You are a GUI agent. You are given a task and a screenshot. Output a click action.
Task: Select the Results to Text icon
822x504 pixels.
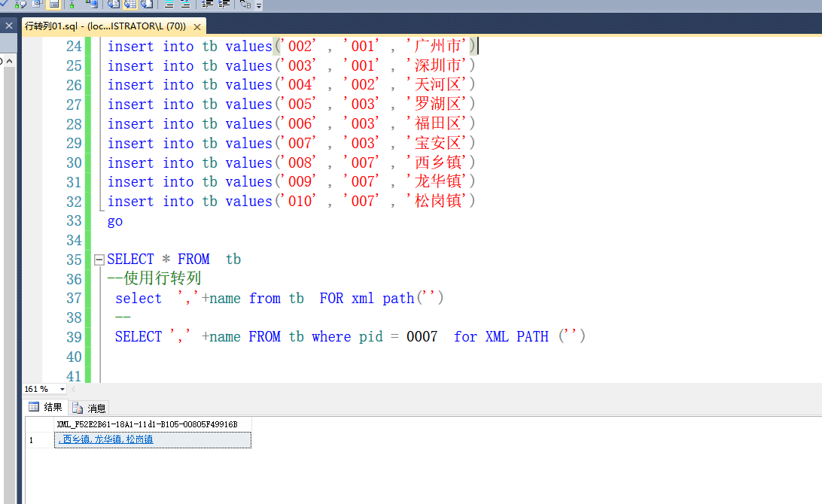[x=114, y=4]
